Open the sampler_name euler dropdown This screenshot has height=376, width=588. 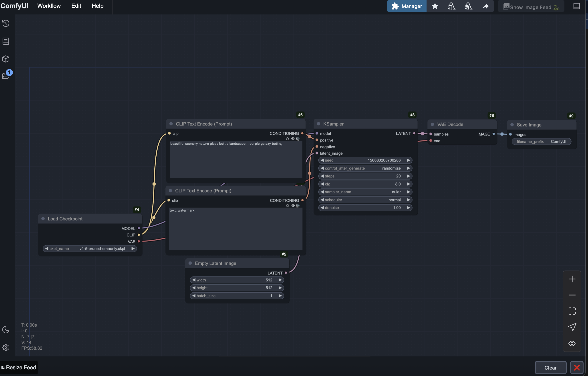[x=365, y=192]
